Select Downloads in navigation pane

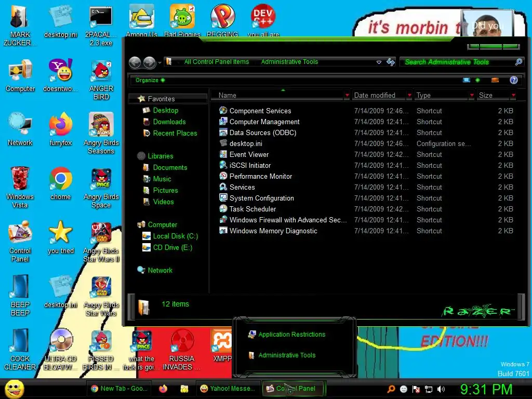(x=169, y=122)
